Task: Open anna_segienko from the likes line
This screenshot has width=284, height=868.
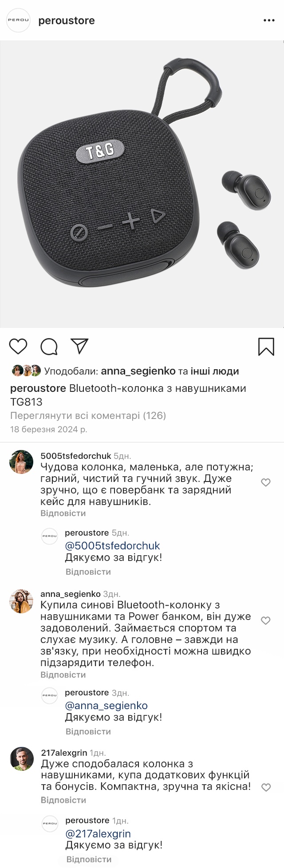Action: tap(138, 371)
